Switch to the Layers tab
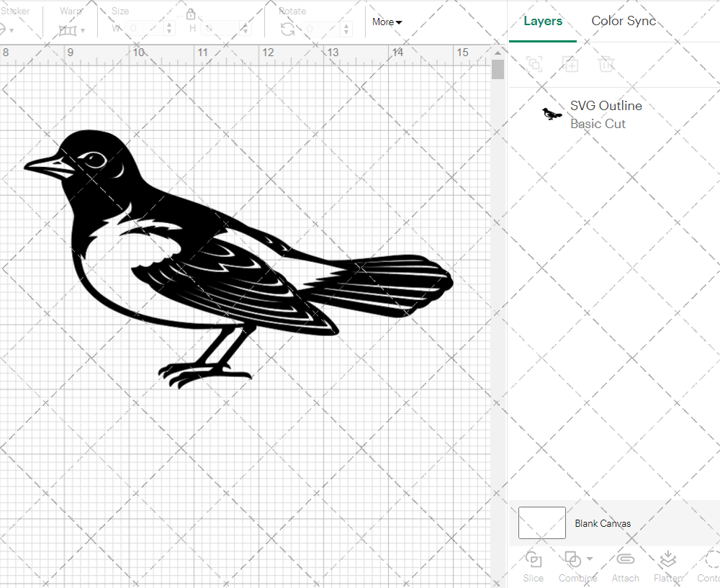Image resolution: width=720 pixels, height=588 pixels. coord(543,21)
